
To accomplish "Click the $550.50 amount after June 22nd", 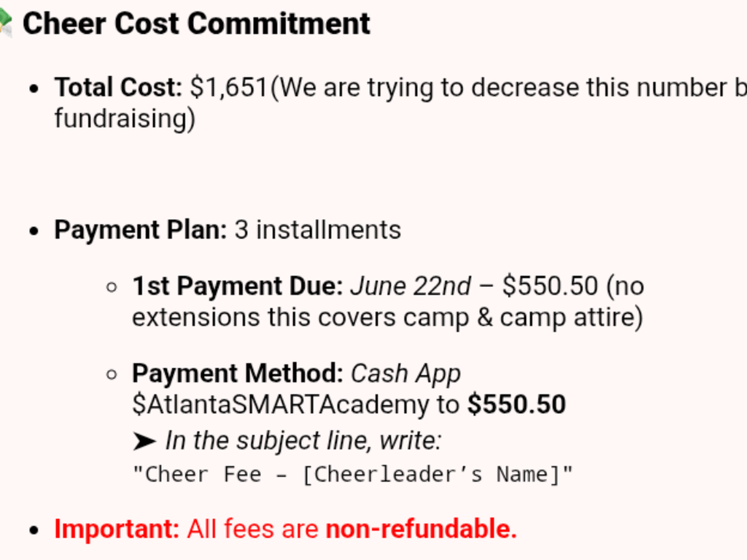I will tap(550, 286).
